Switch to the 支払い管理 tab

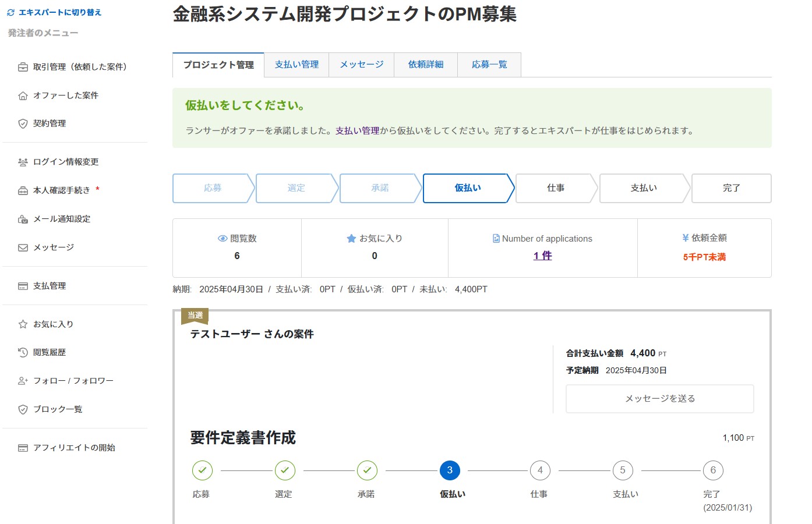[296, 65]
